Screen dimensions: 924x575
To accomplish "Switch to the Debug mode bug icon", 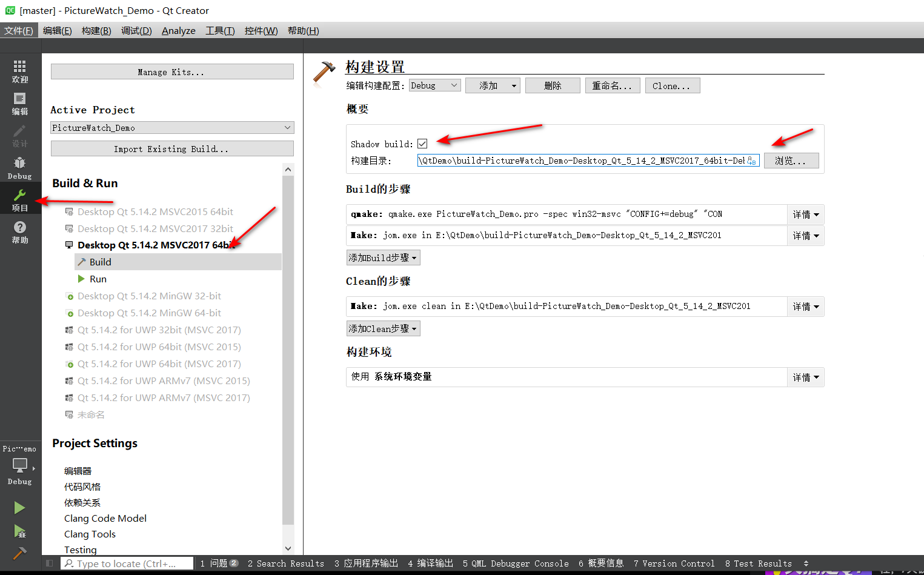I will click(x=20, y=168).
